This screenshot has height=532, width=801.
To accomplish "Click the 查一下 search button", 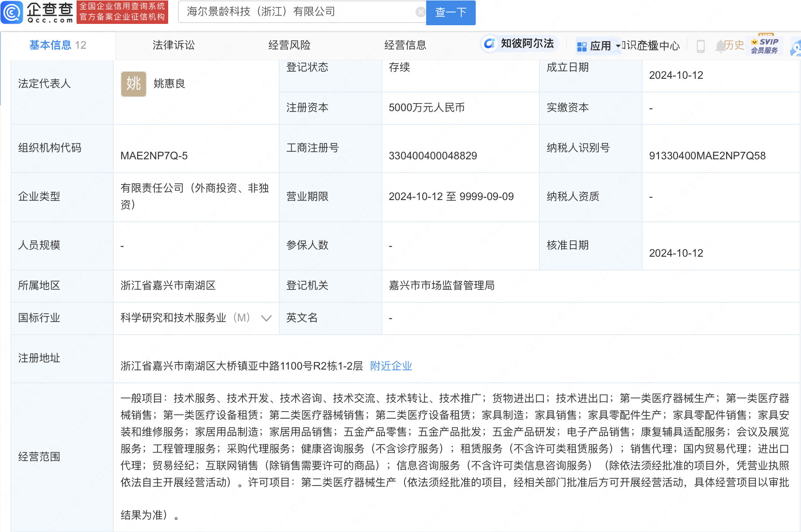I will coord(451,12).
